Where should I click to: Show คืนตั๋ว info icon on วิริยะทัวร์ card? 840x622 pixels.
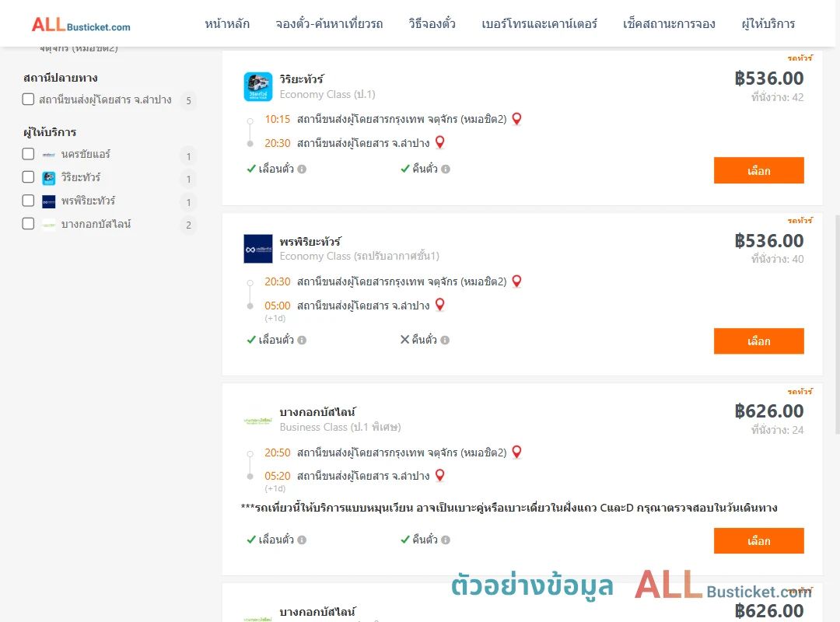[446, 169]
